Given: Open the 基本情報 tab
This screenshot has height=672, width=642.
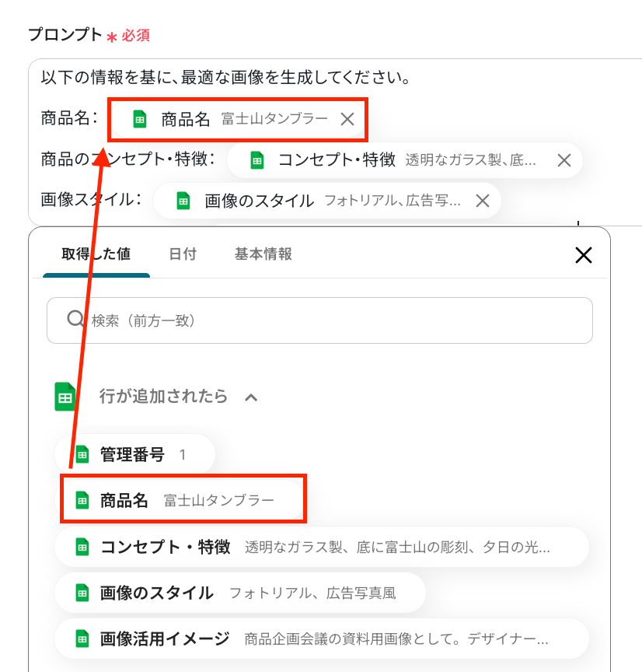Looking at the screenshot, I should tap(263, 254).
